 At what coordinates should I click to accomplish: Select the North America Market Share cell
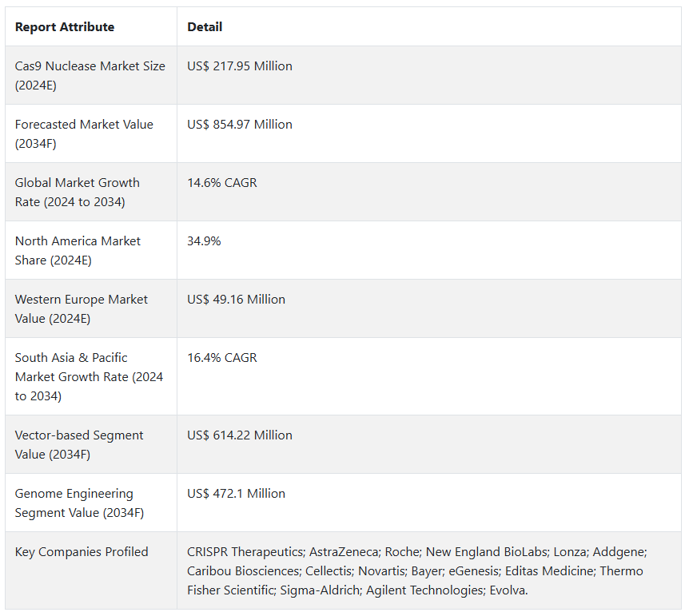click(78, 250)
